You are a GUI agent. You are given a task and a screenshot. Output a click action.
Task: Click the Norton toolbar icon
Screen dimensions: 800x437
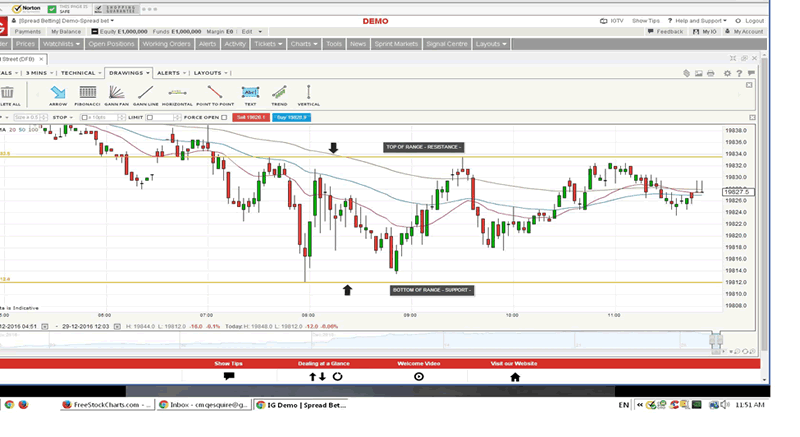tap(27, 9)
